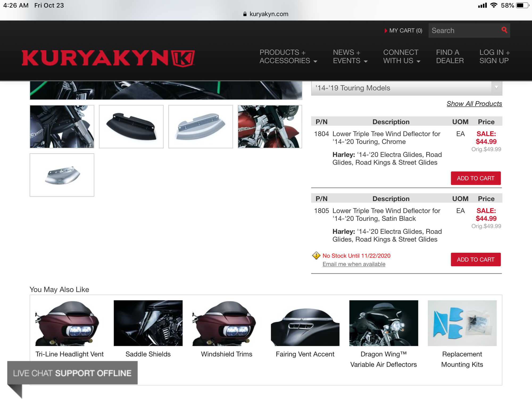Click the Kuryakyn logo

coord(108,58)
